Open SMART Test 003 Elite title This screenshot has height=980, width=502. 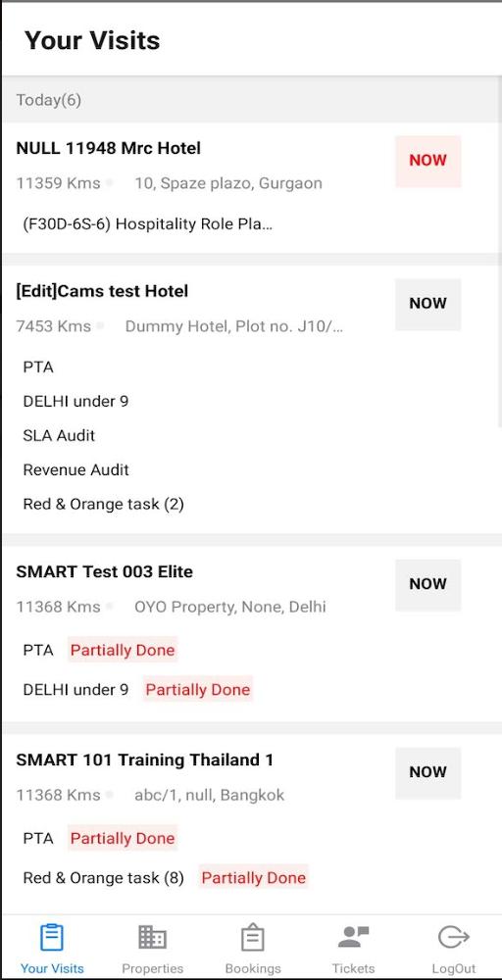coord(104,572)
